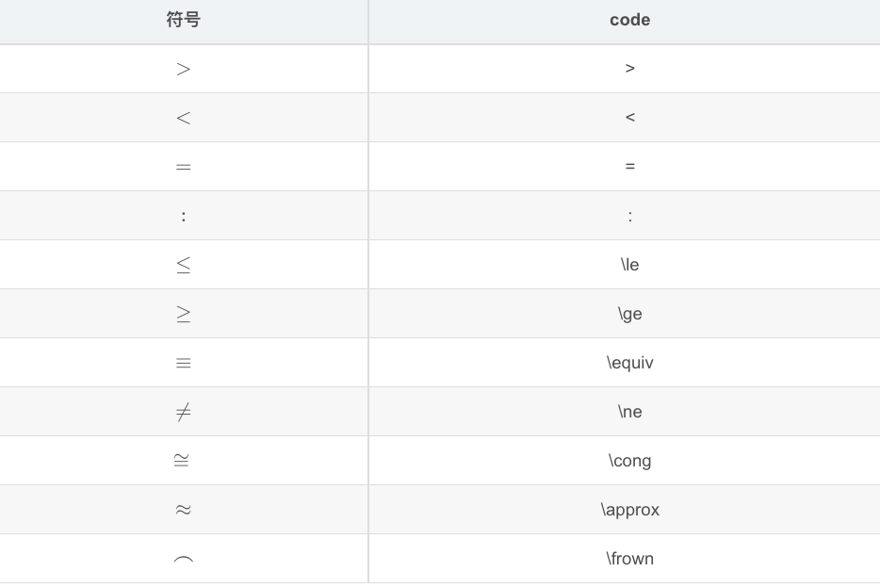Select the approximately-equal wavy symbol
The height and width of the screenshot is (588, 880).
pyautogui.click(x=183, y=510)
